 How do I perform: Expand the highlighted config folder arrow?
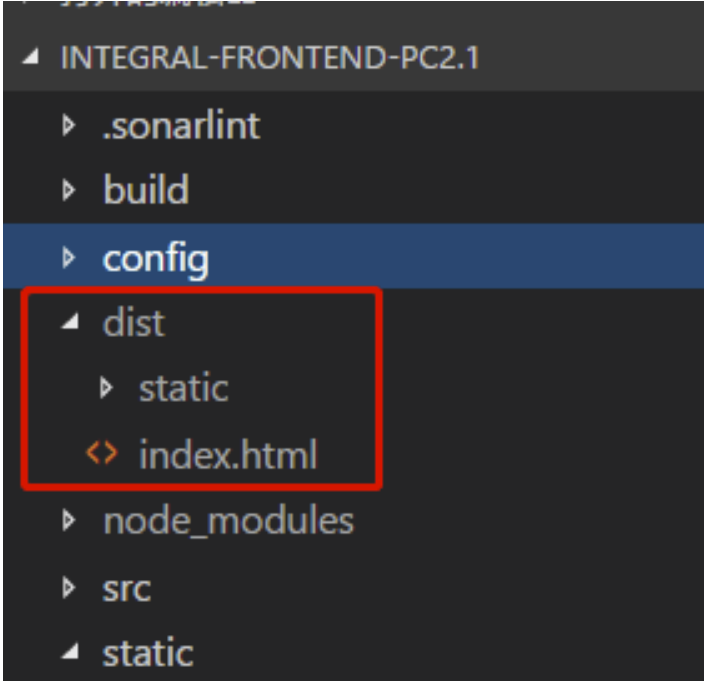click(68, 258)
